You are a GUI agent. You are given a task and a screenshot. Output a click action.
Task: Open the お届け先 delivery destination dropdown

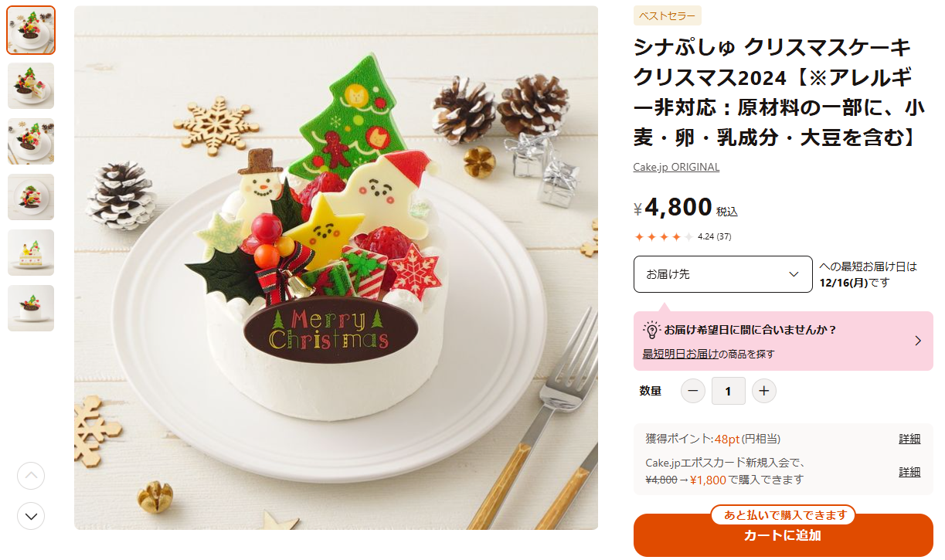tap(723, 274)
